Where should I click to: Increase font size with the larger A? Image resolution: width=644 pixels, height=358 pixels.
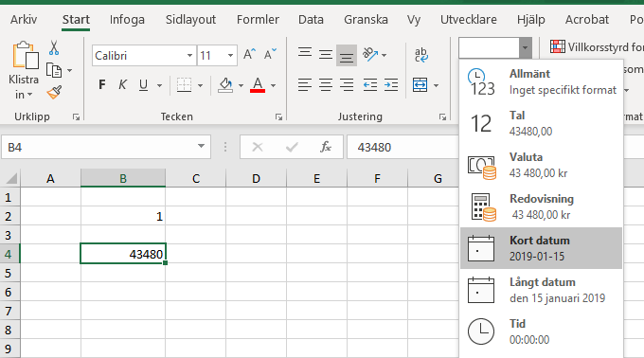click(249, 55)
